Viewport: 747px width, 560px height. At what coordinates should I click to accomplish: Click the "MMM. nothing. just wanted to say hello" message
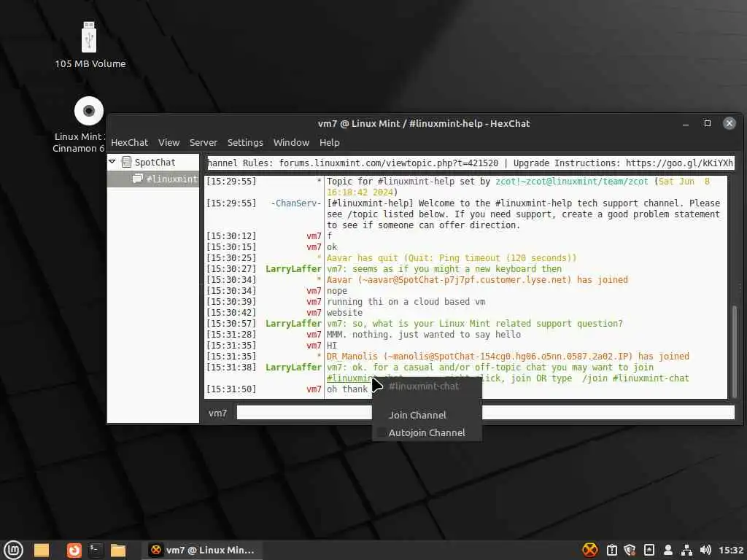(424, 335)
